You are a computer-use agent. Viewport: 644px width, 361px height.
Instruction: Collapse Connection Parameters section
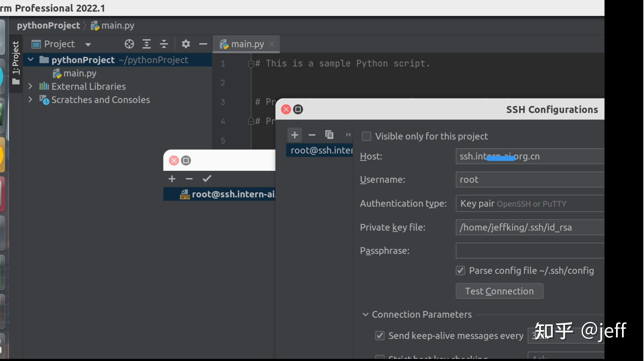click(x=365, y=314)
